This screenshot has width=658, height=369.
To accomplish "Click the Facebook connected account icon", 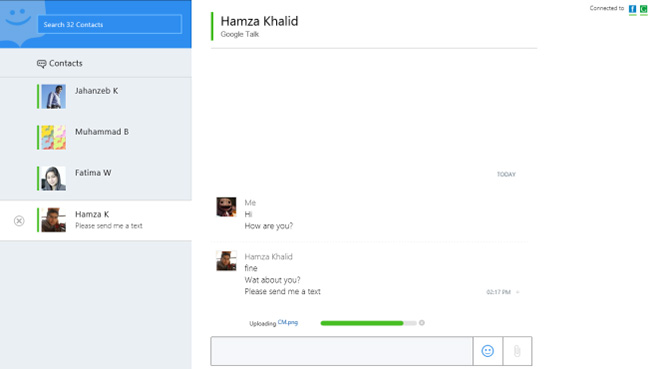I will [632, 9].
